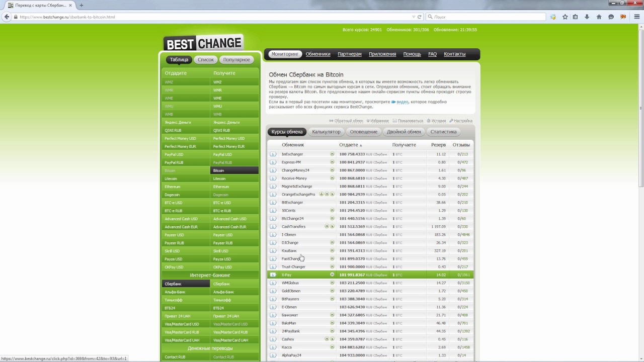The height and width of the screenshot is (362, 644).
Task: Open Двойной обмен tab
Action: coord(404,132)
